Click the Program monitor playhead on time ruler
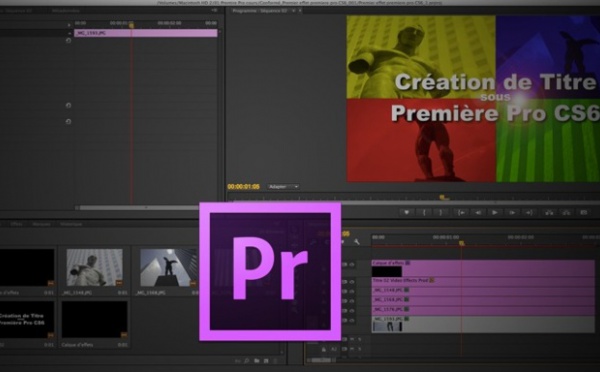The width and height of the screenshot is (600, 372). pyautogui.click(x=443, y=198)
